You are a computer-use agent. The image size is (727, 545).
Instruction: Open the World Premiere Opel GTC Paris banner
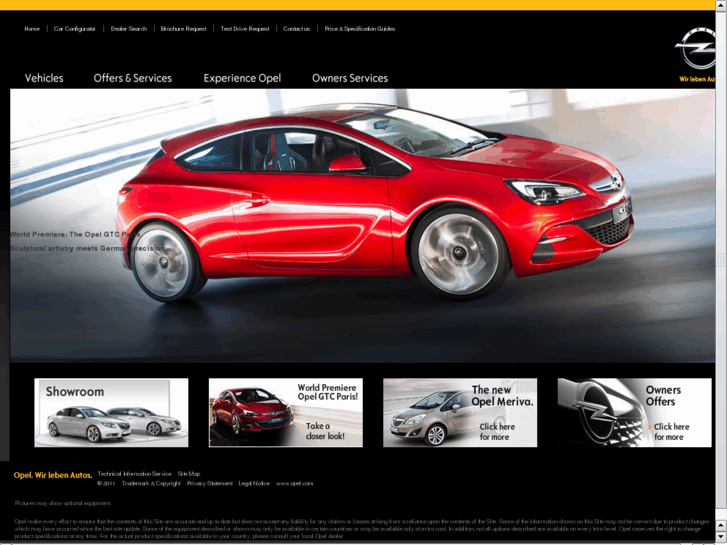[286, 412]
